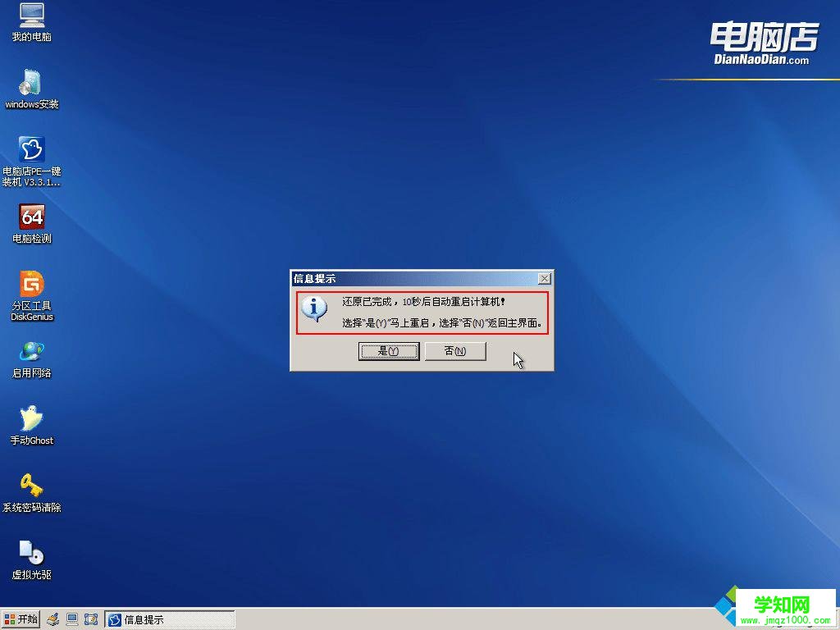Launch 启用网络 to enable networking
840x630 pixels.
point(31,354)
